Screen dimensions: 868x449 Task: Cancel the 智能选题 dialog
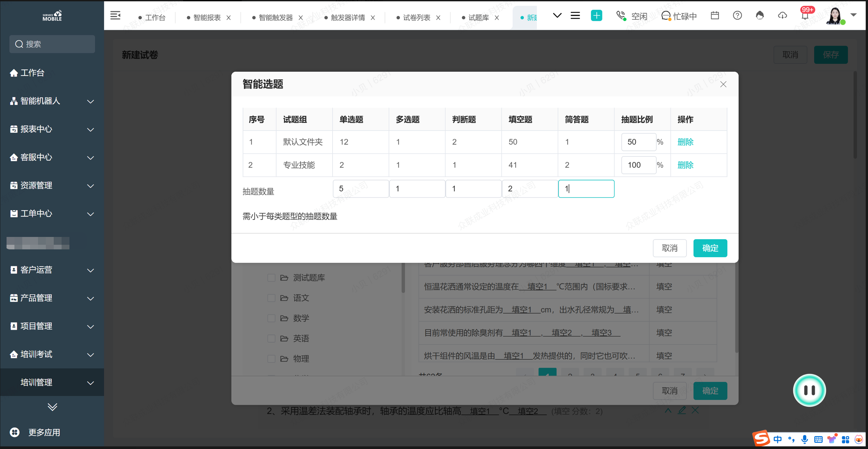pos(670,248)
